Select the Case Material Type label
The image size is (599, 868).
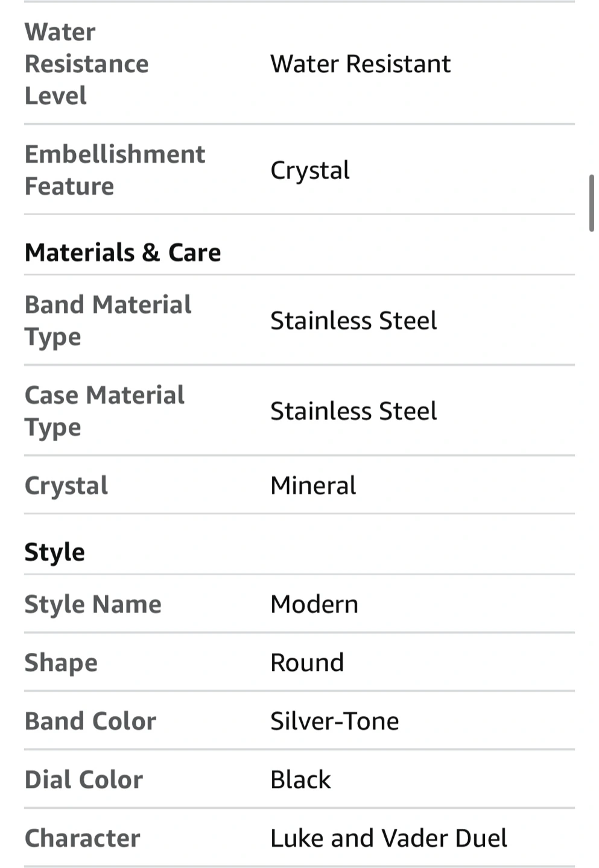click(105, 410)
